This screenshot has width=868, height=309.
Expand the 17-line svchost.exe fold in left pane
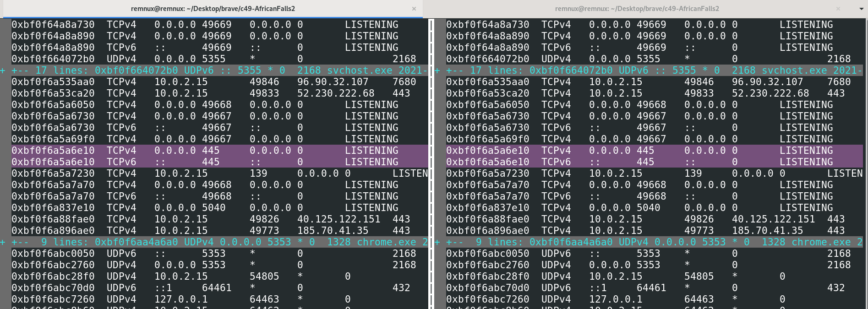click(x=3, y=70)
